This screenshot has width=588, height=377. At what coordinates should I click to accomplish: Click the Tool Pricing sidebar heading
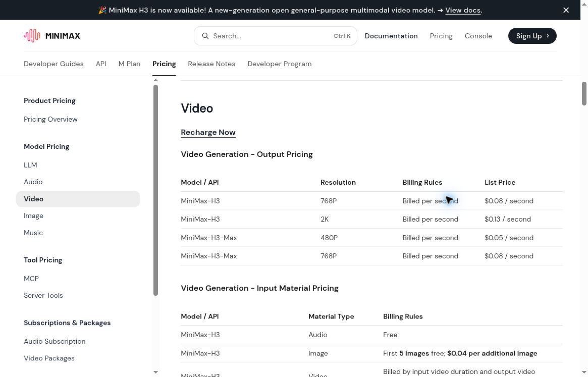[43, 260]
